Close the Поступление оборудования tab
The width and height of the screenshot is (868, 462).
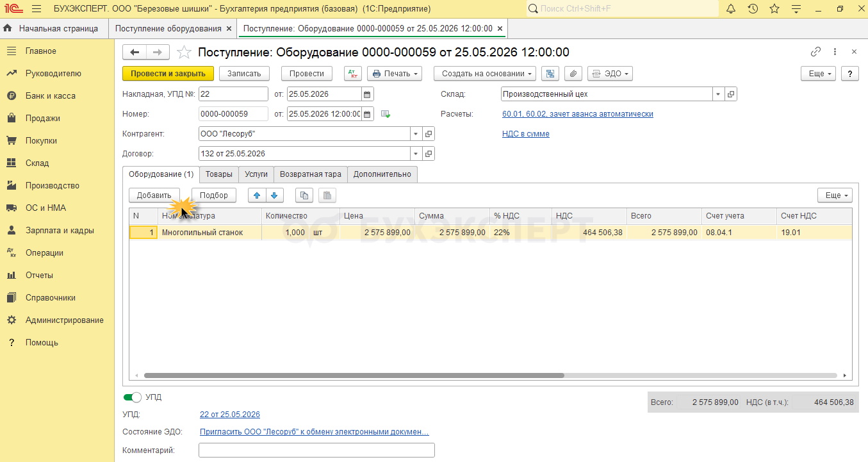click(229, 29)
